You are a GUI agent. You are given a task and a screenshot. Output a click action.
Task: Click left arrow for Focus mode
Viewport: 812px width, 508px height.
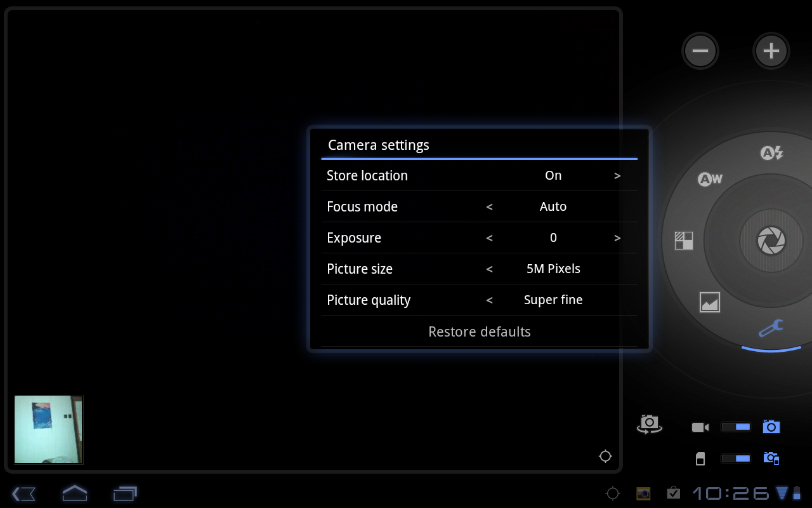click(489, 207)
